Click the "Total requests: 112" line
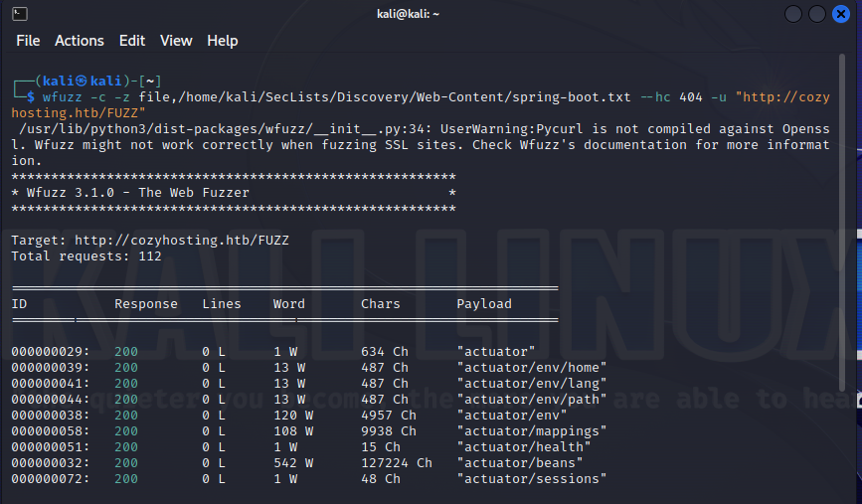 tap(86, 256)
